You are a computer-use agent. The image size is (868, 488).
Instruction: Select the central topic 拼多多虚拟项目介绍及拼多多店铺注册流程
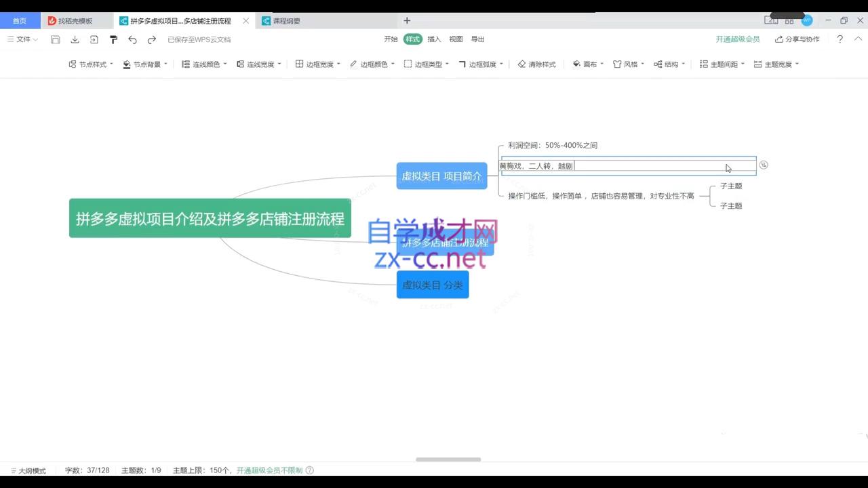tap(210, 218)
